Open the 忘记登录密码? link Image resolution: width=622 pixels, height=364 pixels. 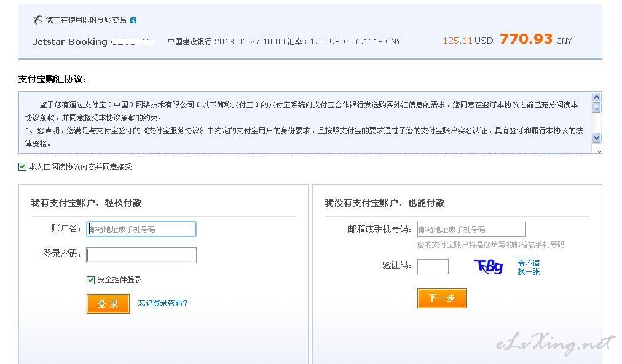click(x=163, y=303)
